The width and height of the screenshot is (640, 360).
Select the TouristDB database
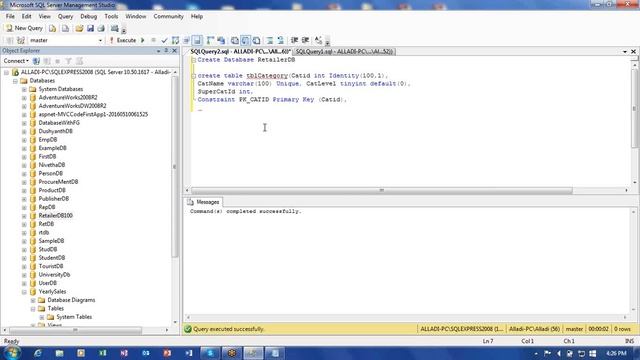(51, 266)
